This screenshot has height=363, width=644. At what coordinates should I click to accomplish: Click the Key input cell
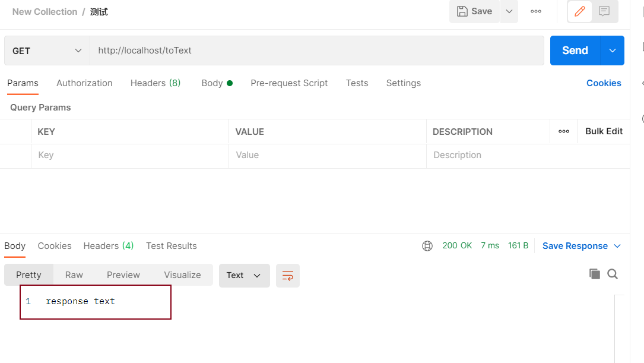[130, 156]
